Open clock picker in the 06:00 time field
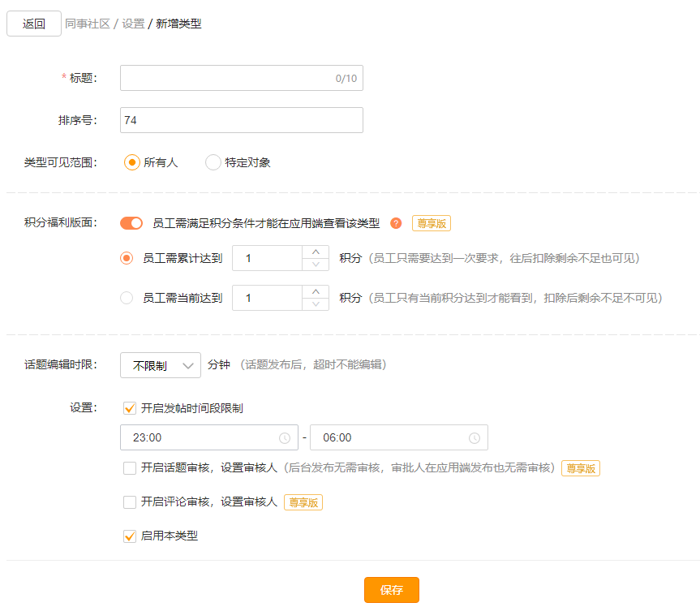The width and height of the screenshot is (700, 607). click(475, 437)
